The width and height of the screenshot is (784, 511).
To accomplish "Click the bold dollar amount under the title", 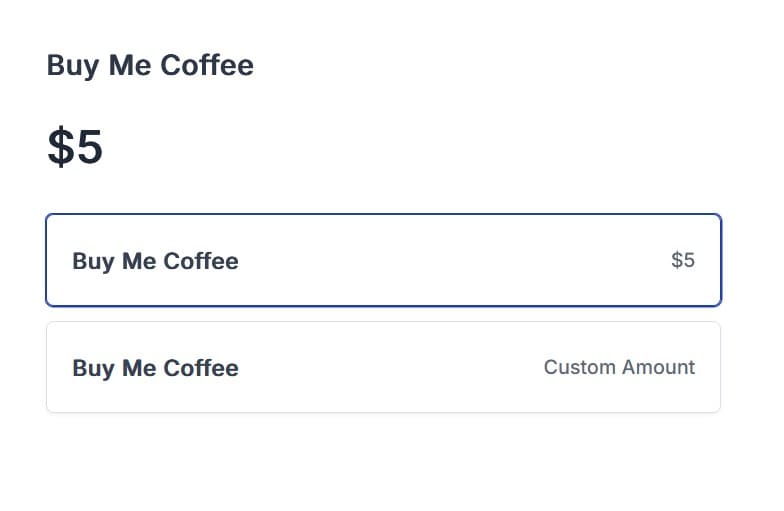I will [75, 147].
